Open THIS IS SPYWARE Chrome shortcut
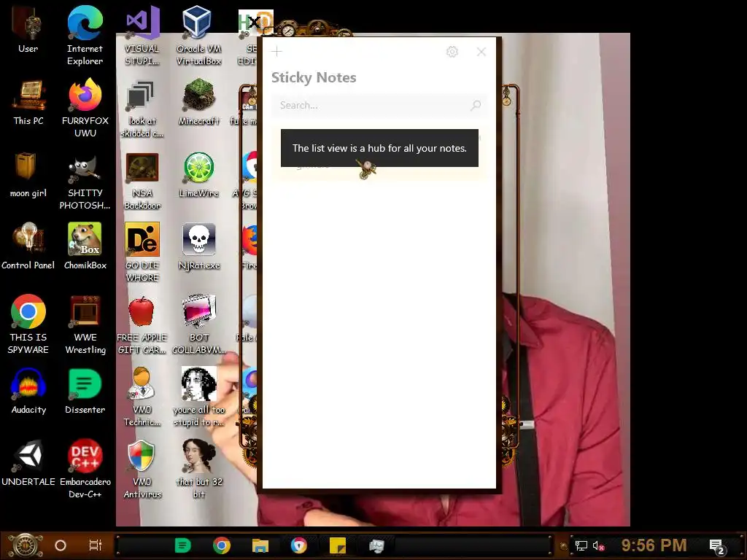This screenshot has width=747, height=560. 28,324
